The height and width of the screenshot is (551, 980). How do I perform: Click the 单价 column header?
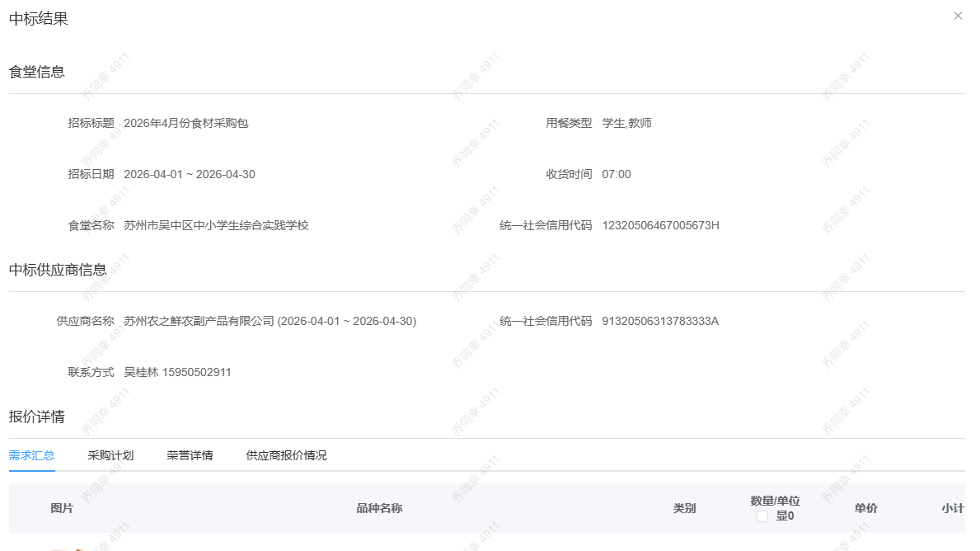[x=864, y=508]
